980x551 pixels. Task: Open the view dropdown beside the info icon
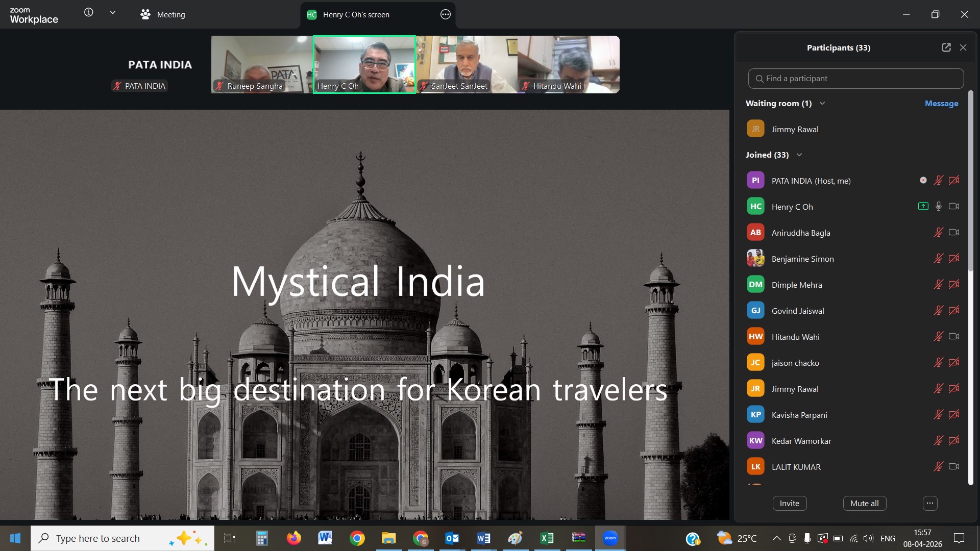click(x=113, y=13)
